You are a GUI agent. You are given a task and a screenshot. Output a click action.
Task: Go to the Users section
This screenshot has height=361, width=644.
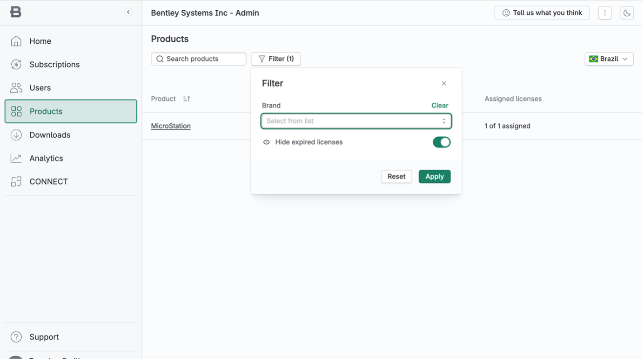71,88
